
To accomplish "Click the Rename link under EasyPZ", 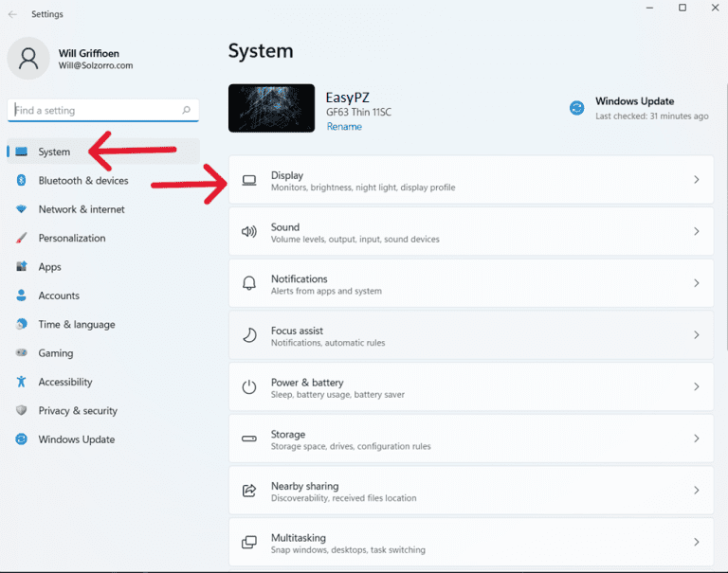I will pyautogui.click(x=343, y=127).
